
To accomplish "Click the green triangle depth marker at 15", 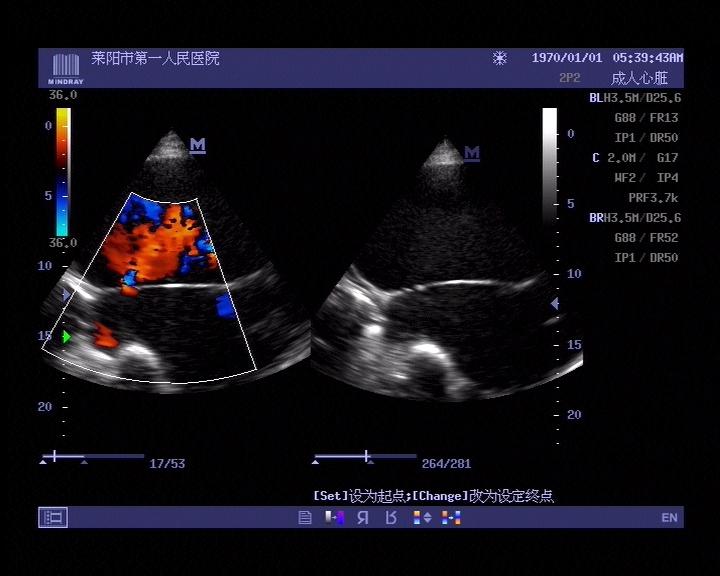I will (67, 337).
